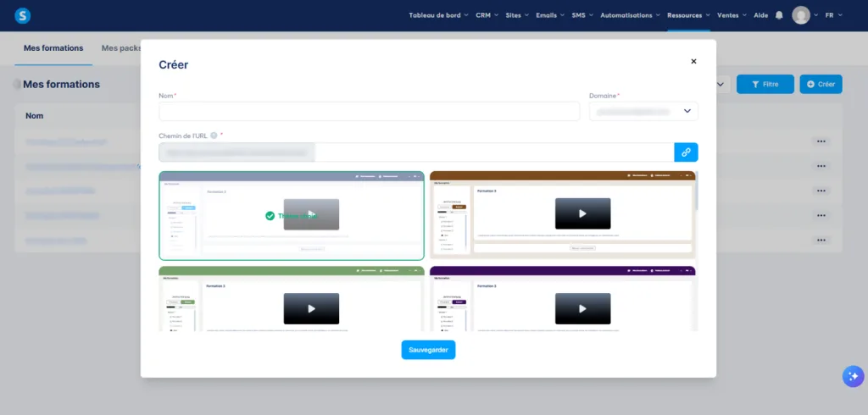Switch to Mes formations tab
This screenshot has width=868, height=415.
pos(53,48)
